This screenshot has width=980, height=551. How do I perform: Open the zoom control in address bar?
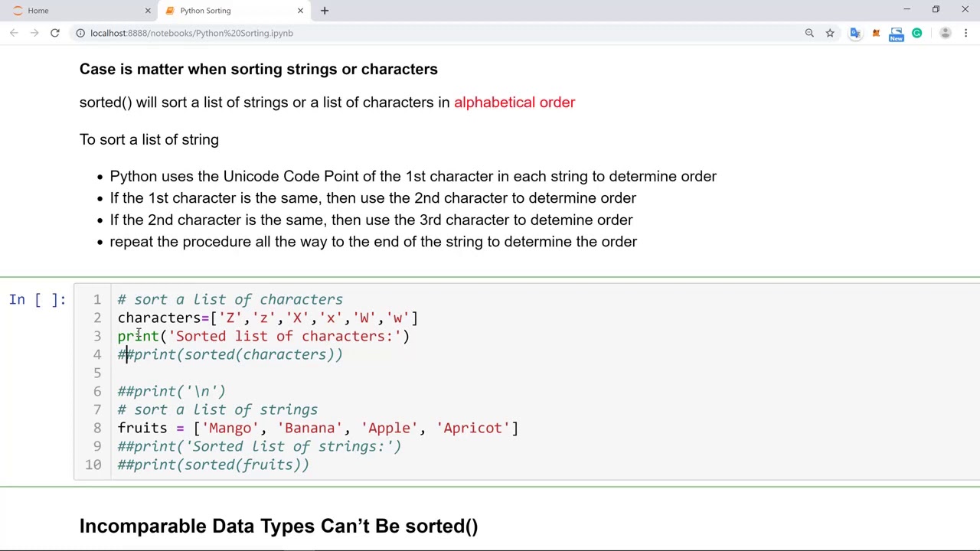pos(809,33)
